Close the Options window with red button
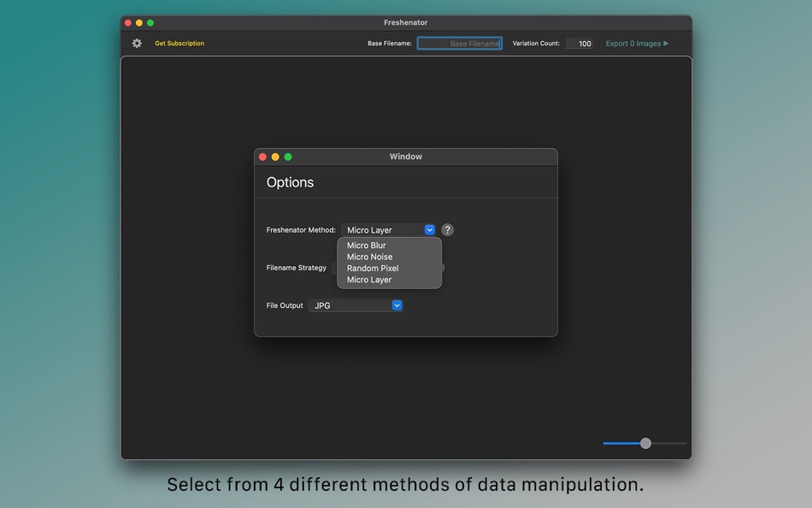The image size is (812, 508). coord(263,157)
